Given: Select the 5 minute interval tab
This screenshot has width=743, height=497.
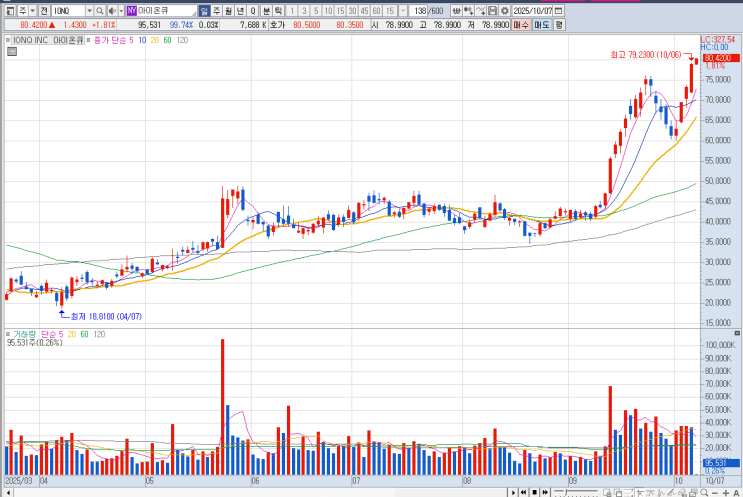Looking at the screenshot, I should pyautogui.click(x=316, y=10).
